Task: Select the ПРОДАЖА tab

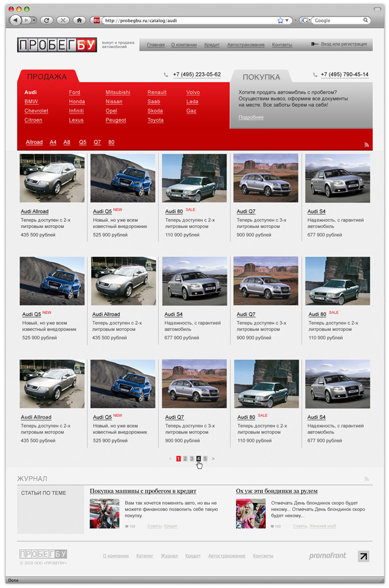Action: [47, 77]
